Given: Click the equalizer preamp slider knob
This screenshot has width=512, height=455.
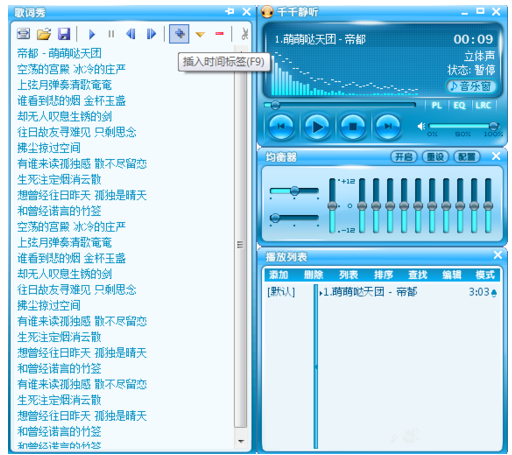Looking at the screenshot, I should tap(332, 206).
